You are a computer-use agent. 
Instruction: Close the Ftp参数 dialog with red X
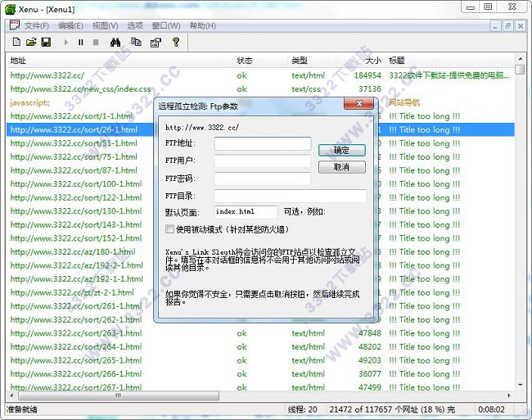coord(359,103)
